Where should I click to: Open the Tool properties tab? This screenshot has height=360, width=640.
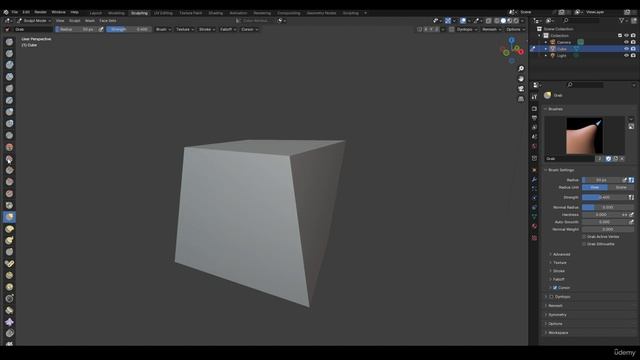[x=534, y=97]
